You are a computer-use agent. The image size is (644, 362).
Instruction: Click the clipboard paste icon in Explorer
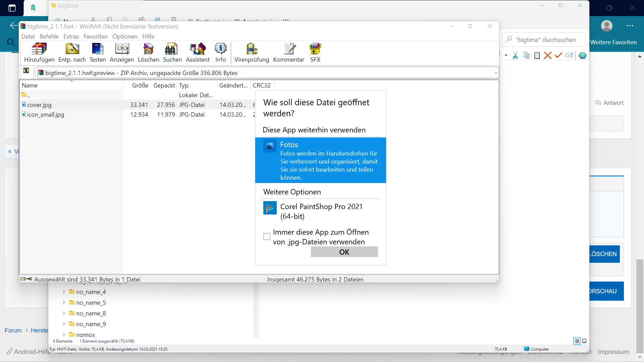(537, 56)
